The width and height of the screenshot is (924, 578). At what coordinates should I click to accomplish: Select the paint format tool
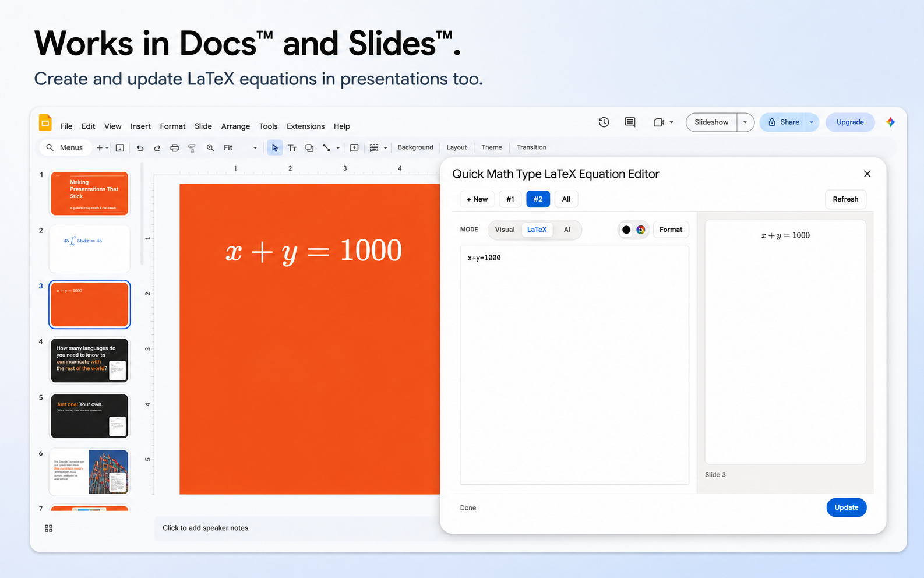(192, 148)
